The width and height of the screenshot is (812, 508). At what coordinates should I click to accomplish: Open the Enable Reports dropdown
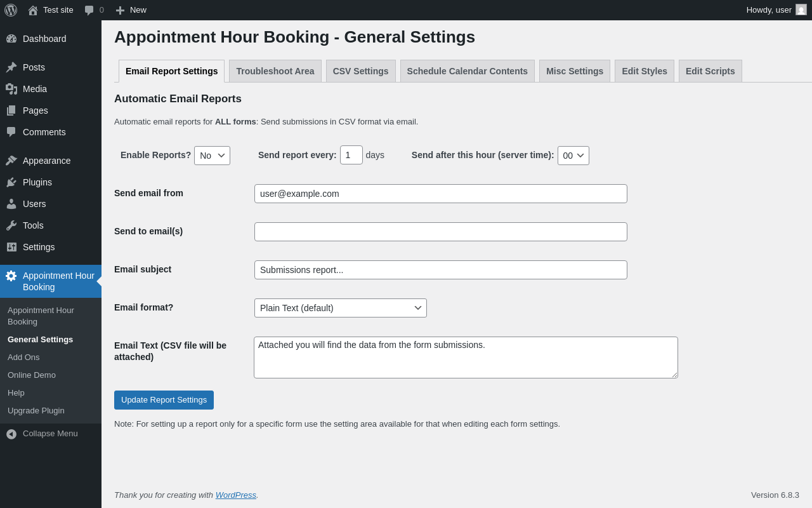click(x=212, y=156)
